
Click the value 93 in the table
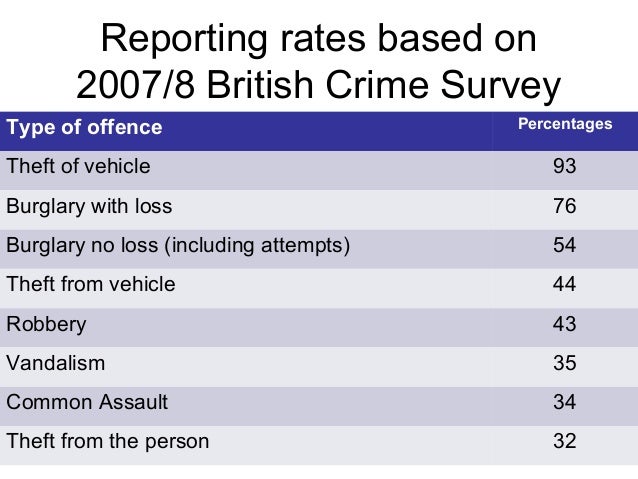coord(564,166)
